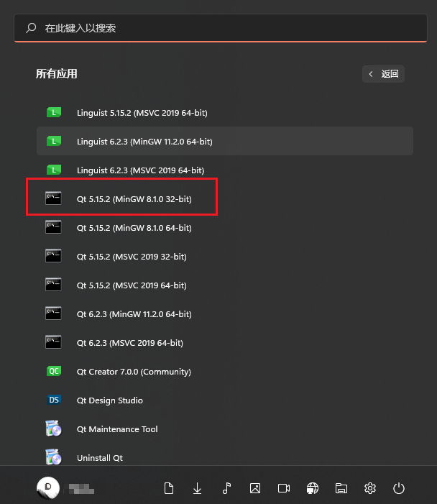Open Qt 5.15.2 (MinGW 8.1.0 32-bit) prompt
437x504 pixels.
point(224,198)
